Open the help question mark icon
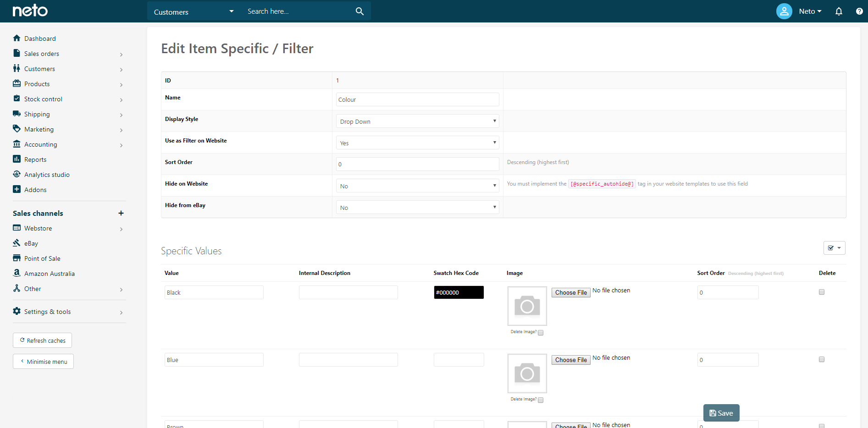Screen dimensions: 868x428 [859, 11]
